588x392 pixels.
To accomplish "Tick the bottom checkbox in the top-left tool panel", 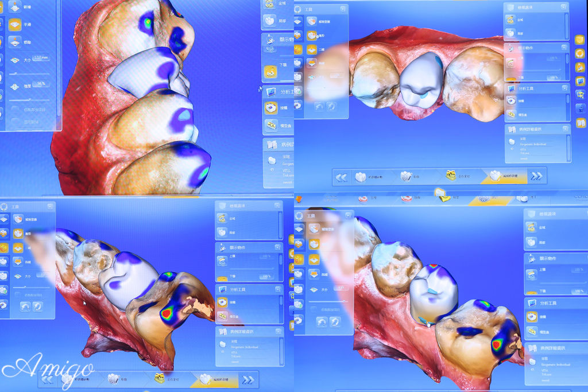I will tap(15, 122).
